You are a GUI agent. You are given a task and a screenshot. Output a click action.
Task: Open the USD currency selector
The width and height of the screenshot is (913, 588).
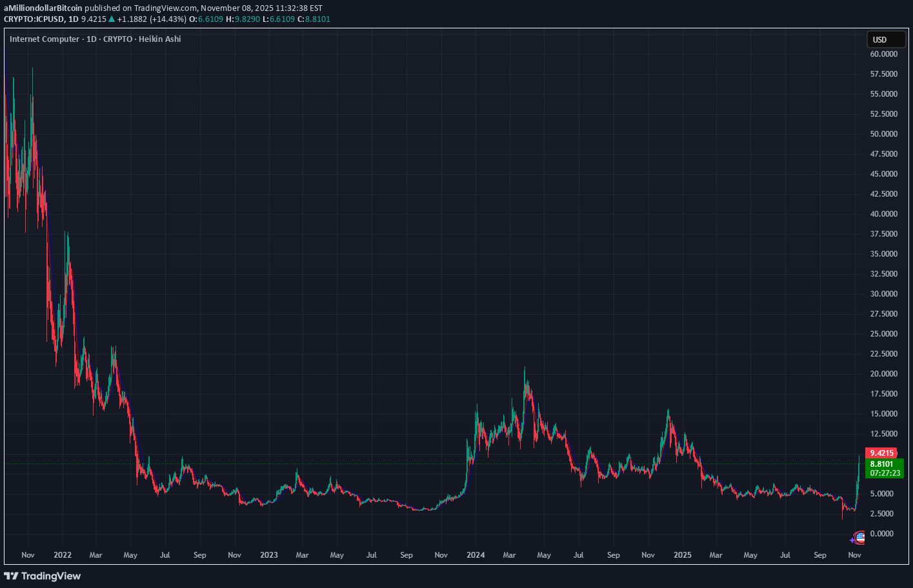point(885,40)
